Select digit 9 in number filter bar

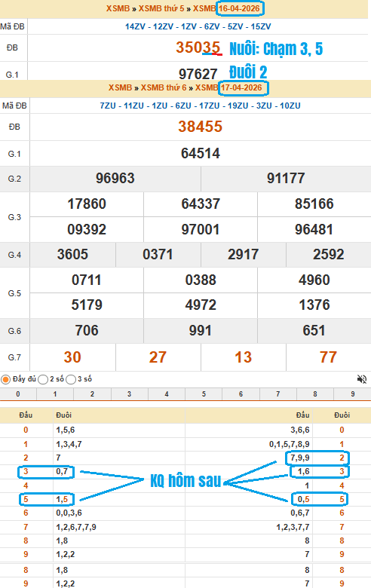point(353,394)
